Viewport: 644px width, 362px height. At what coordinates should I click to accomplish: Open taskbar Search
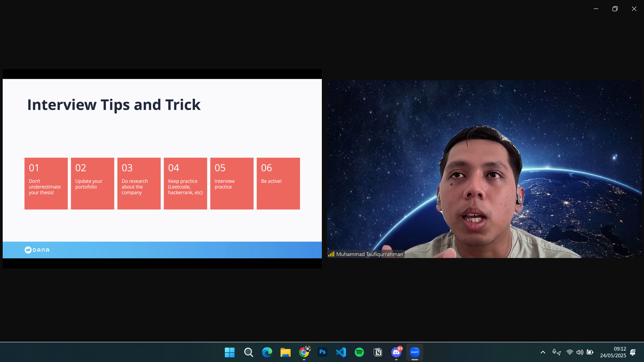tap(248, 352)
